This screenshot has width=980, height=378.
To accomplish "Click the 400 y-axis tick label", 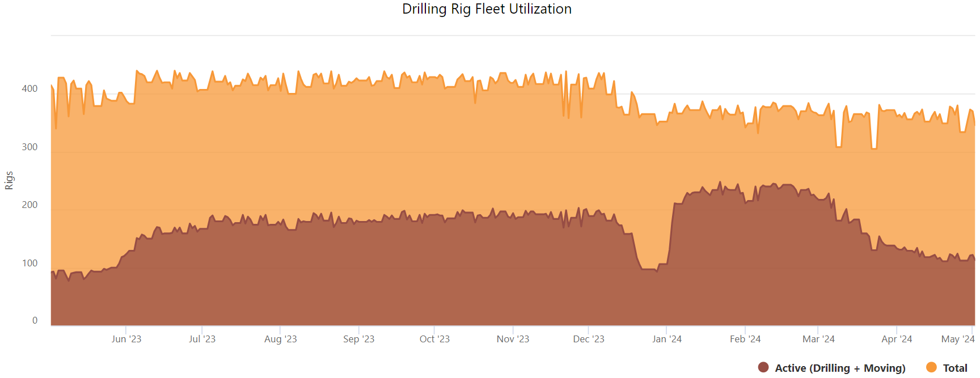I will pos(29,88).
